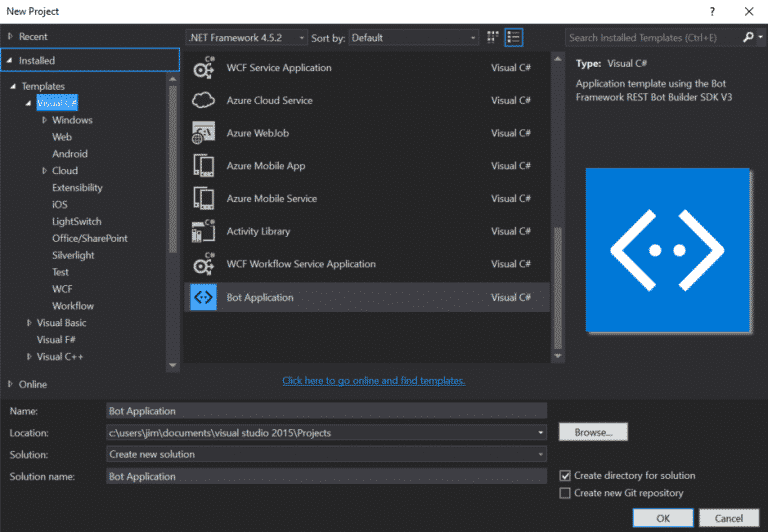768x532 pixels.
Task: Click the large Bot Framework preview image
Action: click(x=668, y=250)
